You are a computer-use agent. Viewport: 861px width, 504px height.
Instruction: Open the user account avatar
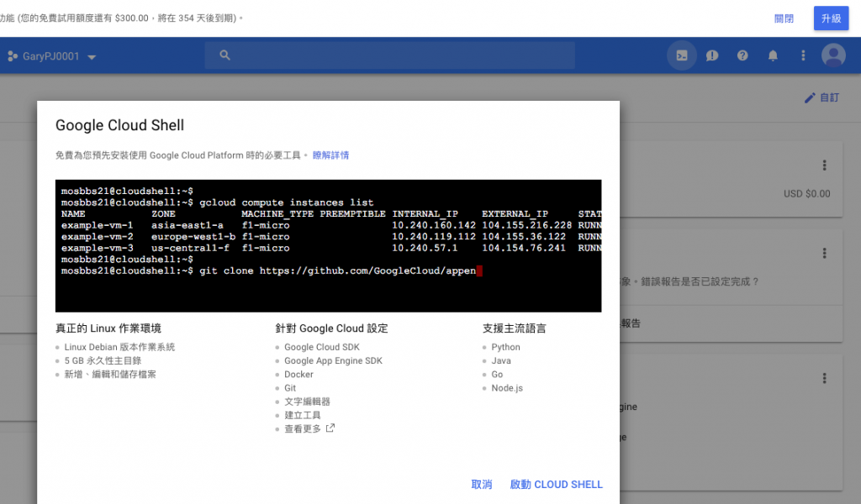(833, 55)
